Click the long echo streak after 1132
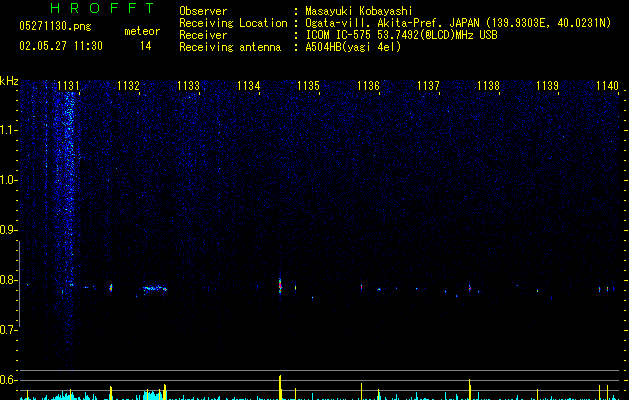This screenshot has width=629, height=400. pyautogui.click(x=155, y=288)
